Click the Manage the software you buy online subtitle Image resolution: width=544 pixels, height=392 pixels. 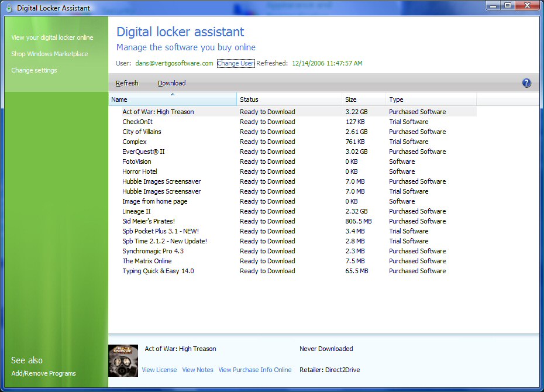coord(186,47)
